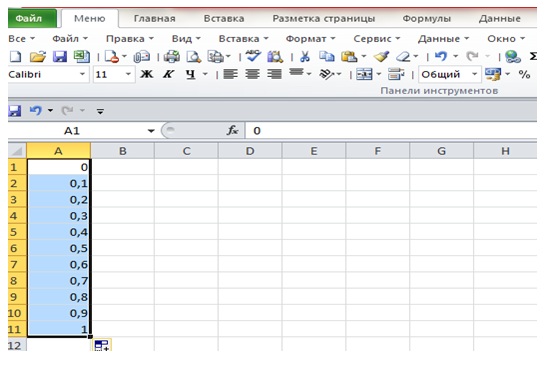Save using the toolbar floppy disk icon

[x=60, y=57]
